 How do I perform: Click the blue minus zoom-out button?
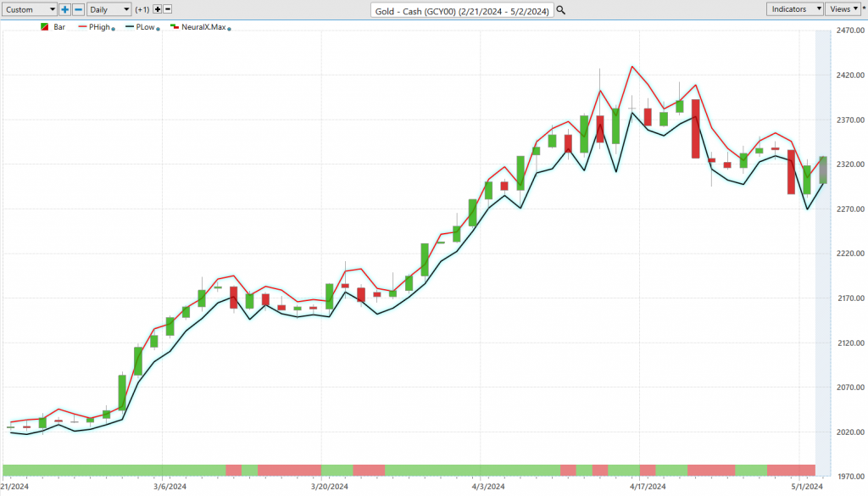(x=78, y=9)
